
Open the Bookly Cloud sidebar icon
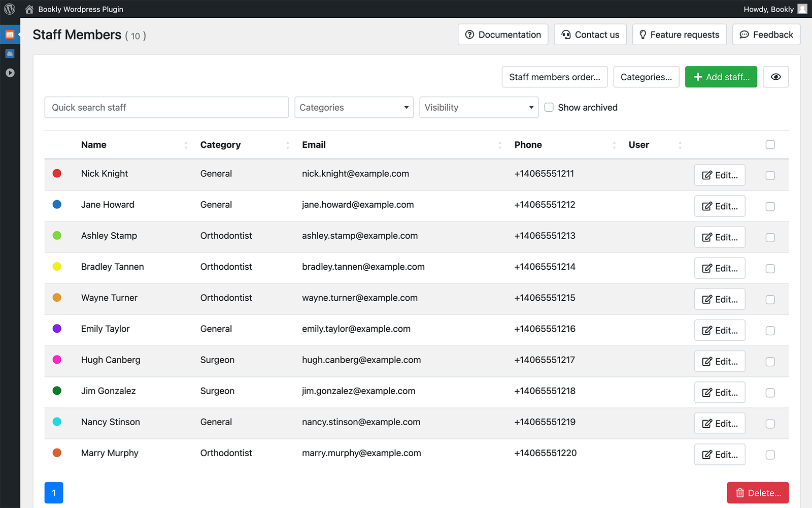coord(10,53)
